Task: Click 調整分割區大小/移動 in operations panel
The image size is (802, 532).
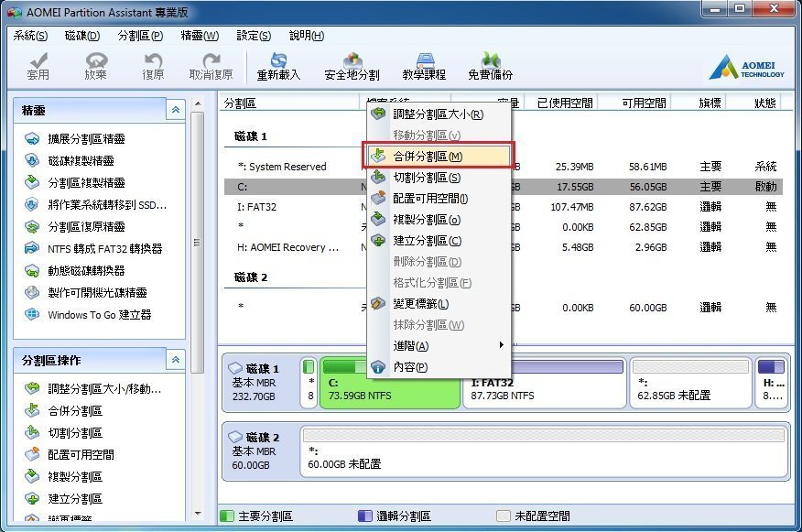Action: [x=92, y=389]
